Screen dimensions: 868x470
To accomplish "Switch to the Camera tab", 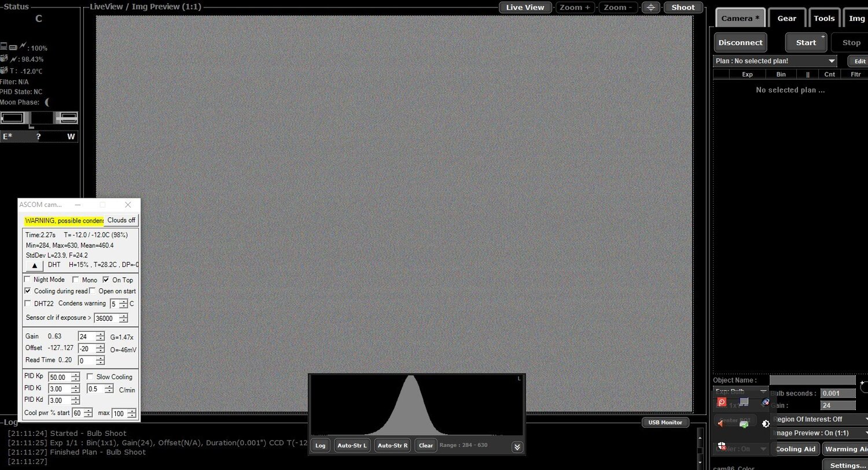I will (740, 18).
